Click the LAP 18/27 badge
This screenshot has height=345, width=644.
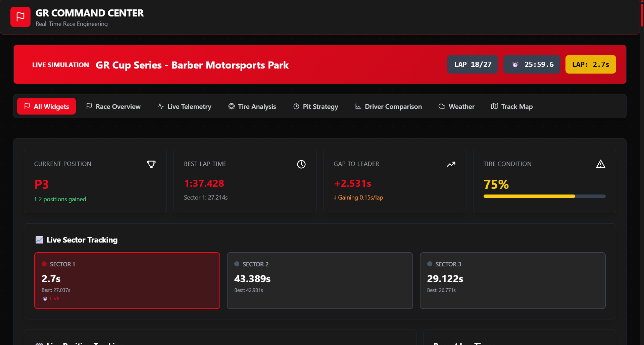[473, 64]
